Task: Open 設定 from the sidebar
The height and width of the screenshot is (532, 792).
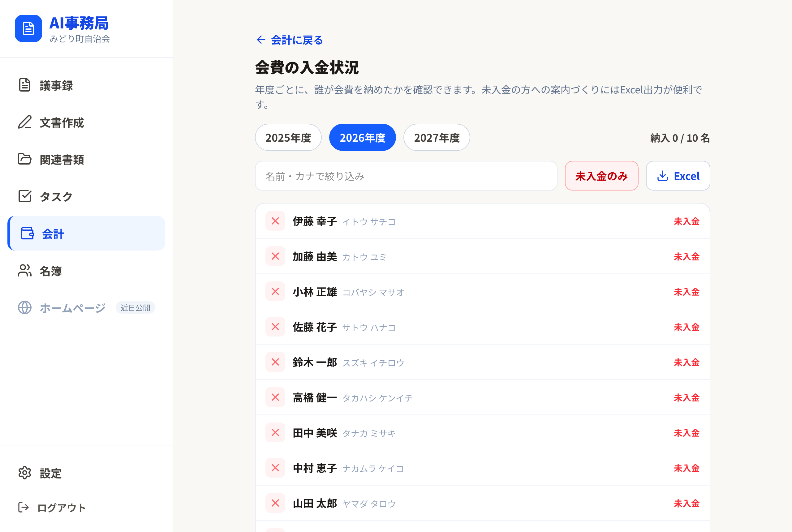Action: click(86, 473)
